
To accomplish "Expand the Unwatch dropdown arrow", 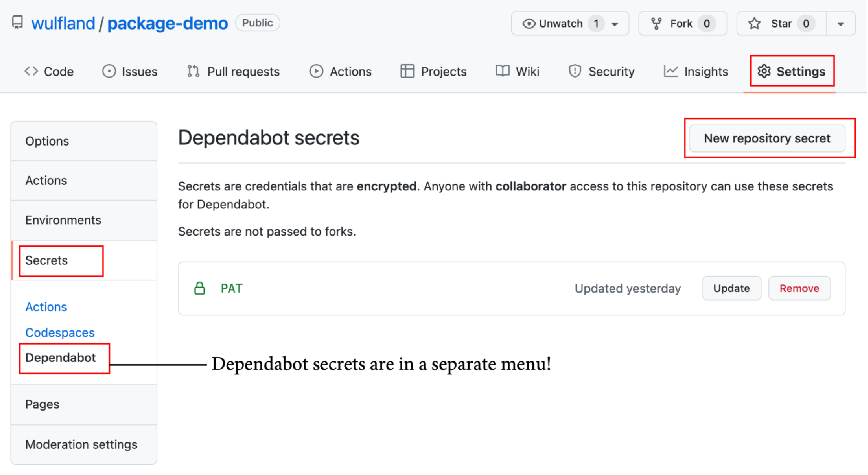I will 615,24.
